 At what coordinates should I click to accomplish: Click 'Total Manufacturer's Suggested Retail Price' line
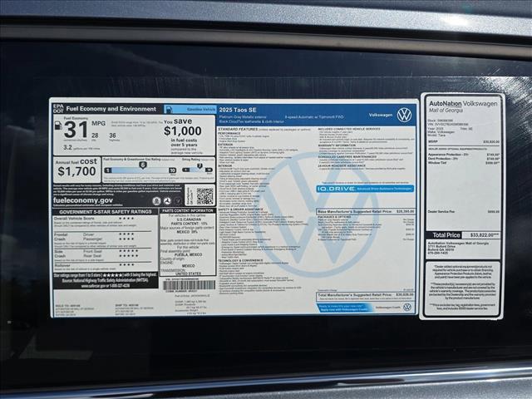366,295
